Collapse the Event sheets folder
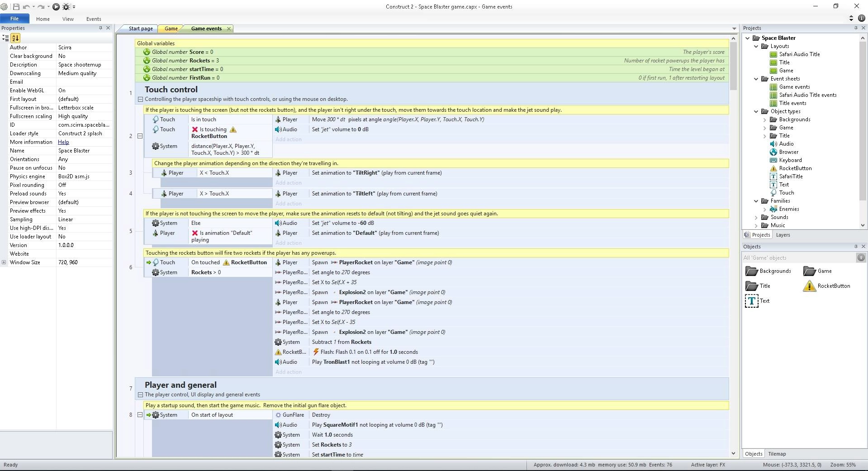The height and width of the screenshot is (471, 868). coord(756,79)
